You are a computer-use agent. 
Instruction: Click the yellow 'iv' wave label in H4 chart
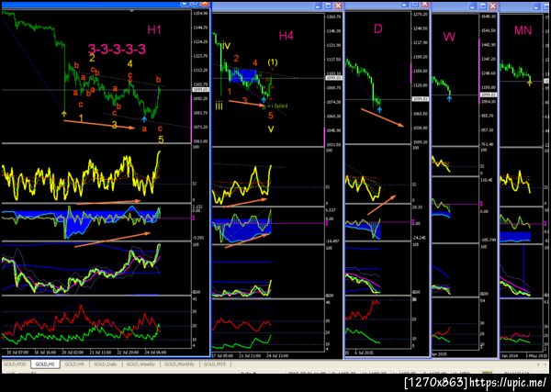click(x=226, y=46)
